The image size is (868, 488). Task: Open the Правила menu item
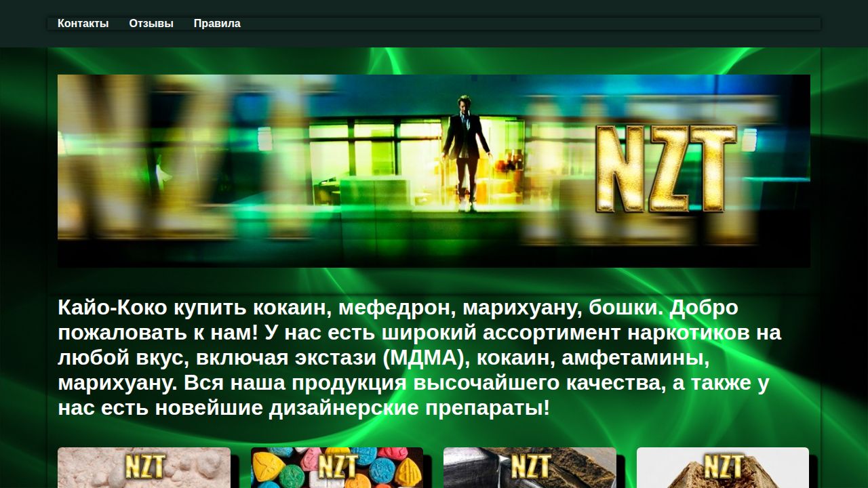tap(217, 24)
